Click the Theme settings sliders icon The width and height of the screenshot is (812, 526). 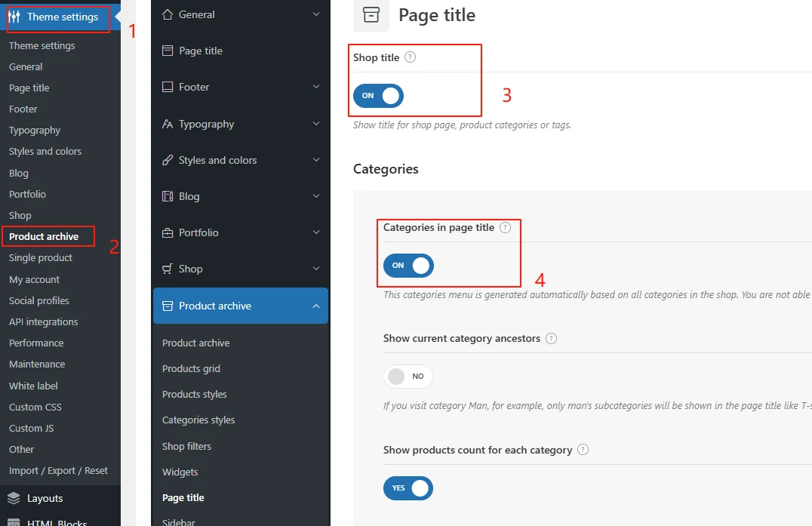tap(14, 17)
